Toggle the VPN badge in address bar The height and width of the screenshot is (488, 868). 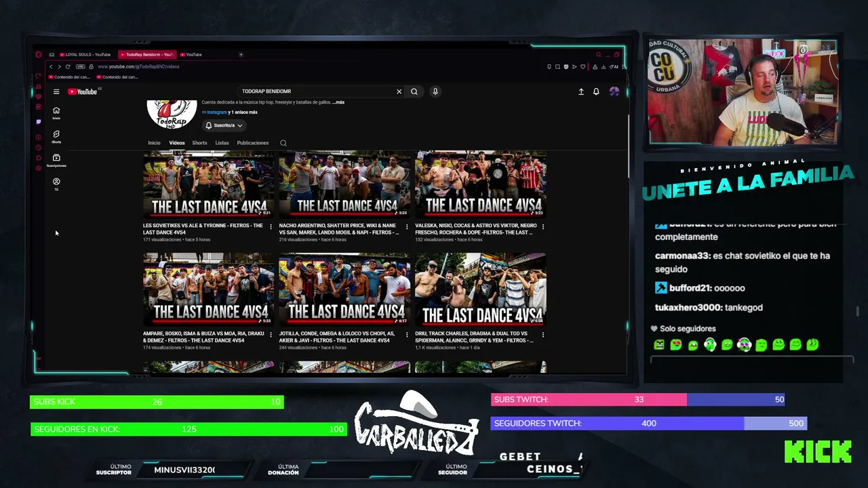tap(81, 66)
